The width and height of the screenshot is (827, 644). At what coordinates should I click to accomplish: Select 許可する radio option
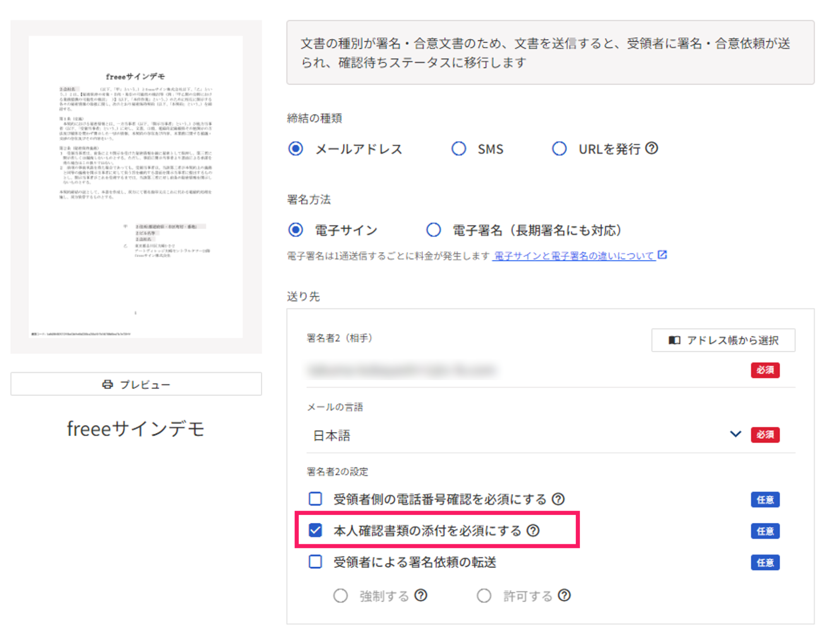[x=484, y=596]
